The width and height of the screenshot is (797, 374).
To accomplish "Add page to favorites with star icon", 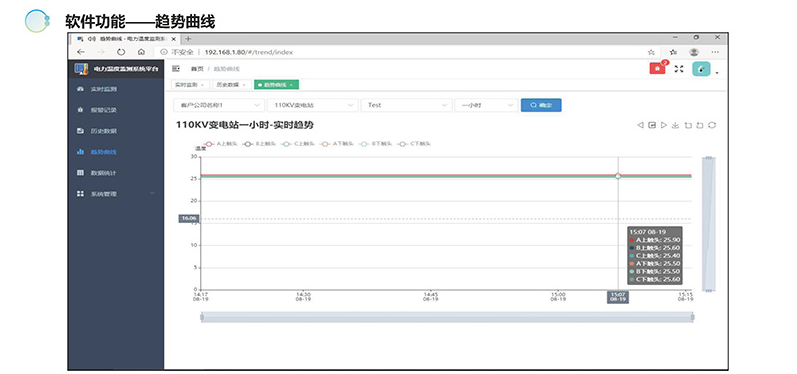I will (651, 52).
